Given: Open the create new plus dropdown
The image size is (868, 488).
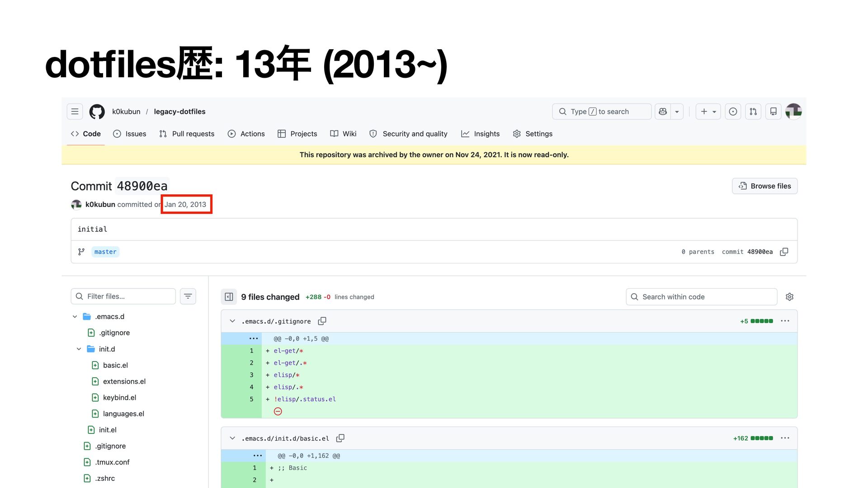Looking at the screenshot, I should tap(708, 112).
